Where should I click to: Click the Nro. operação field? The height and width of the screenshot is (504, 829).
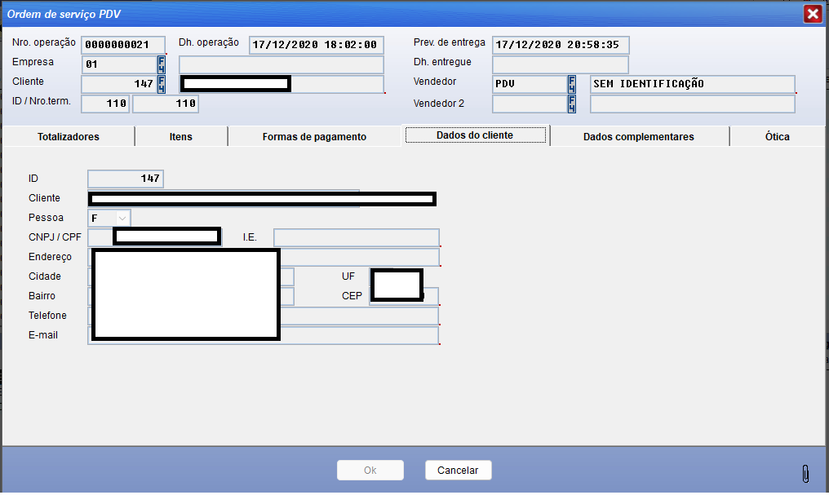123,45
